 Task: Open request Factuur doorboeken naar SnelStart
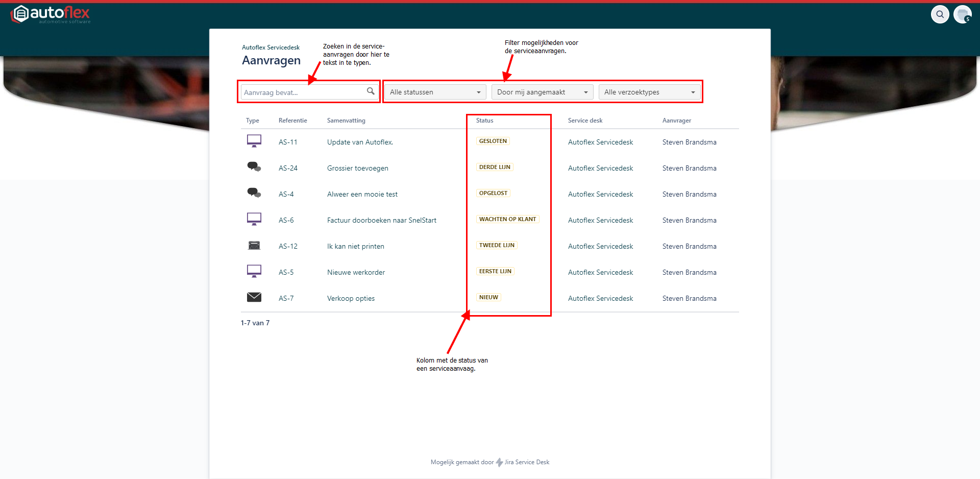pyautogui.click(x=381, y=221)
